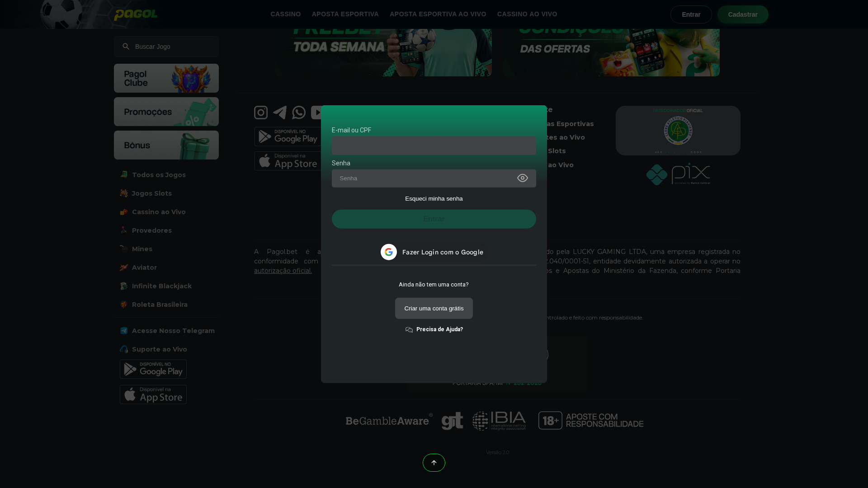Viewport: 868px width, 488px height.
Task: Open Freebet Toda Semana banner
Action: pos(383,52)
